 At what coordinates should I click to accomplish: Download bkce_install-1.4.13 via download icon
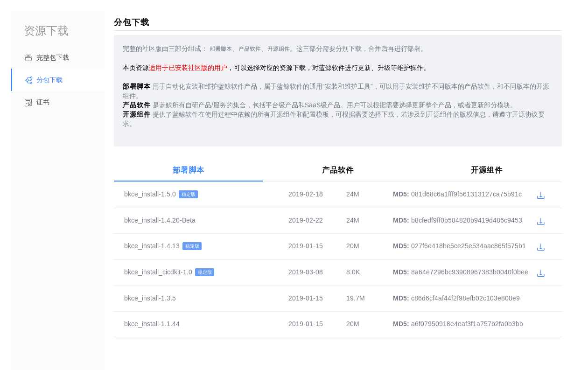541,247
